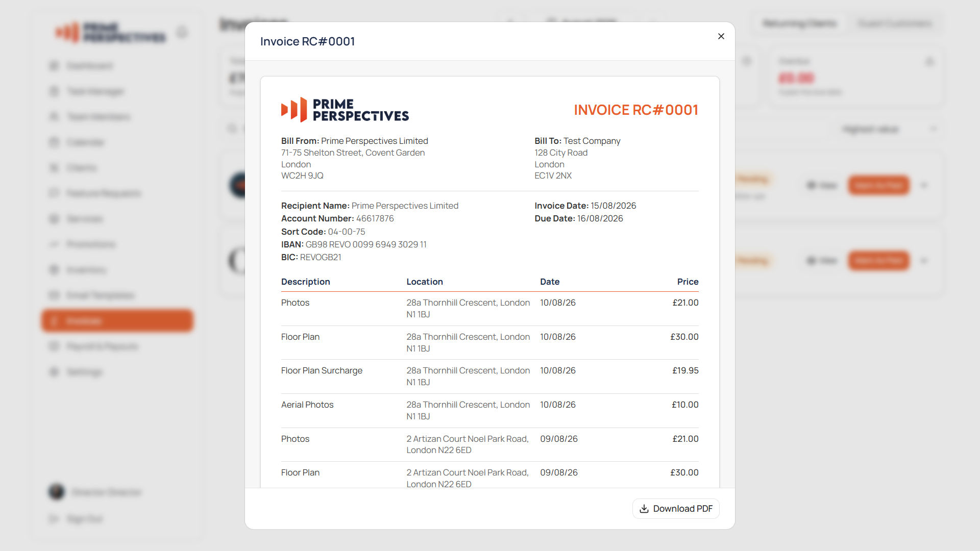The image size is (980, 551).
Task: Select BIC 'REVOGB21'
Action: coord(321,257)
